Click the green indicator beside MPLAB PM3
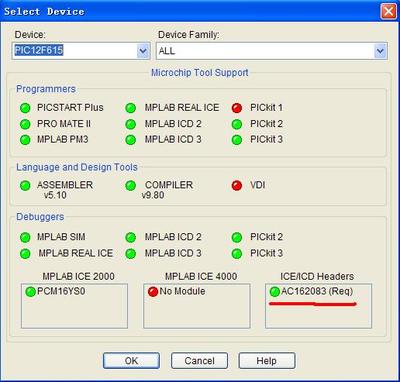The image size is (400, 382). [x=25, y=140]
